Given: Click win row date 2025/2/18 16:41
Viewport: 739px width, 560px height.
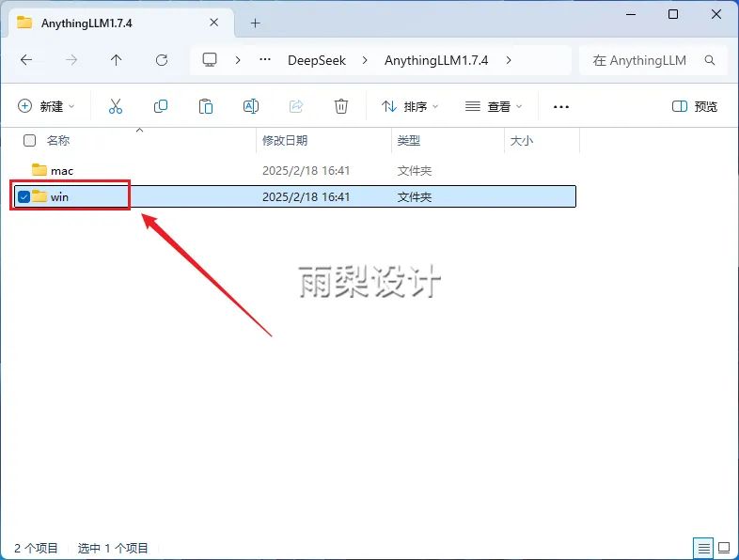Looking at the screenshot, I should 306,197.
